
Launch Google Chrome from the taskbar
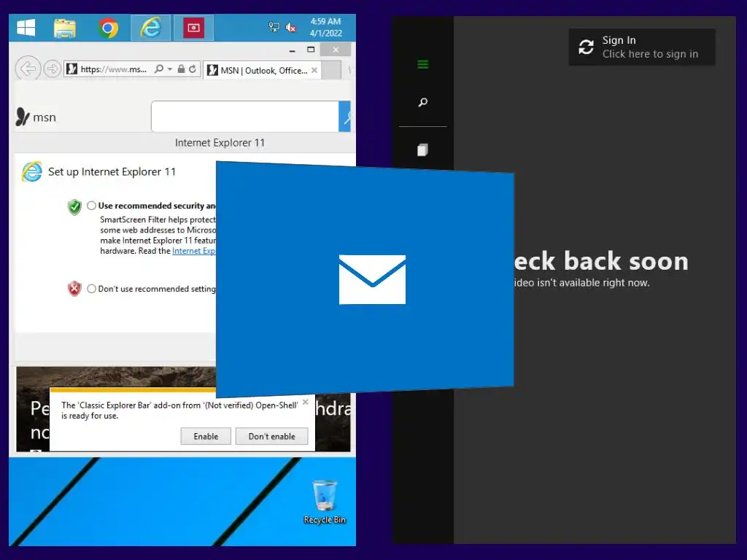108,28
